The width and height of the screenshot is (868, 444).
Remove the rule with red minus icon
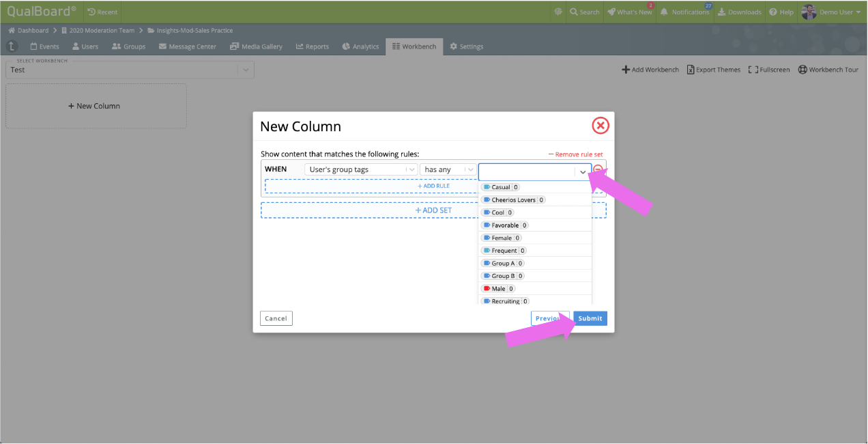coord(598,170)
